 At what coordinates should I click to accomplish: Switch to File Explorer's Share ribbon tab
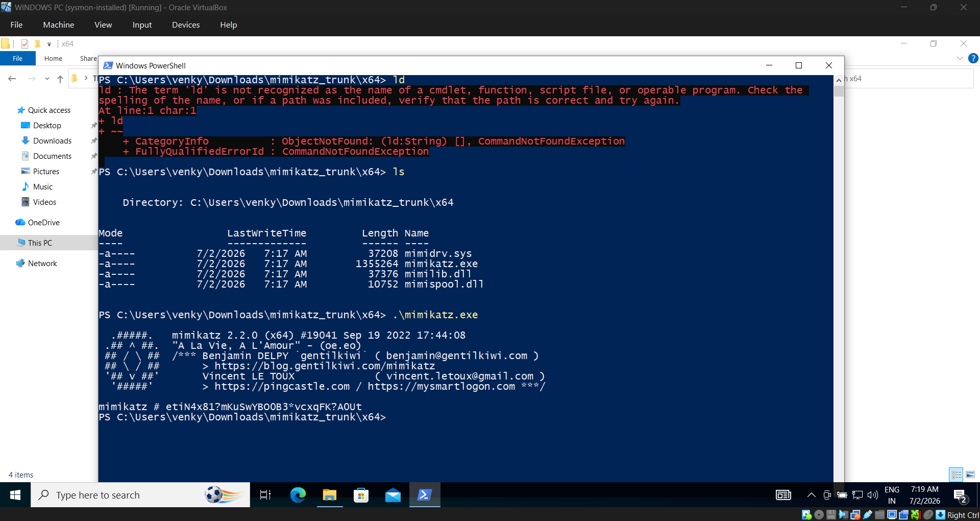tap(88, 58)
